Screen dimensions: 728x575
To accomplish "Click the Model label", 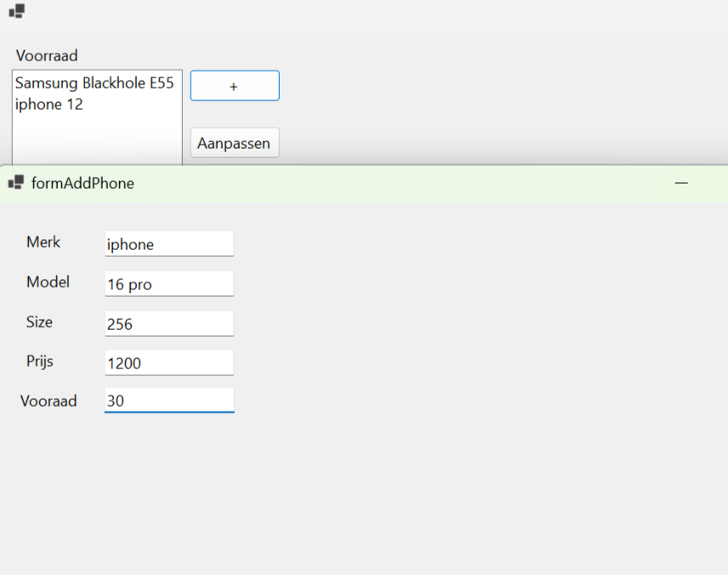I will [48, 282].
